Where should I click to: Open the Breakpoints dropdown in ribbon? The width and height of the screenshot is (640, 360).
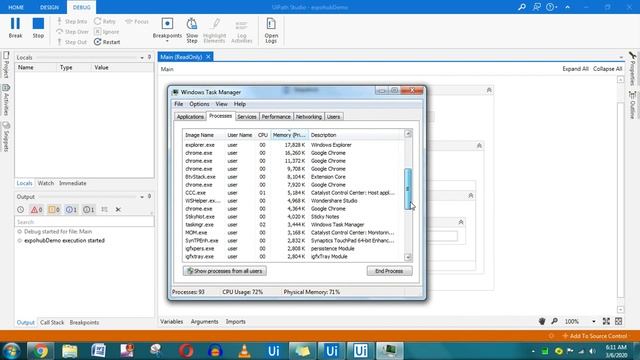pos(167,30)
